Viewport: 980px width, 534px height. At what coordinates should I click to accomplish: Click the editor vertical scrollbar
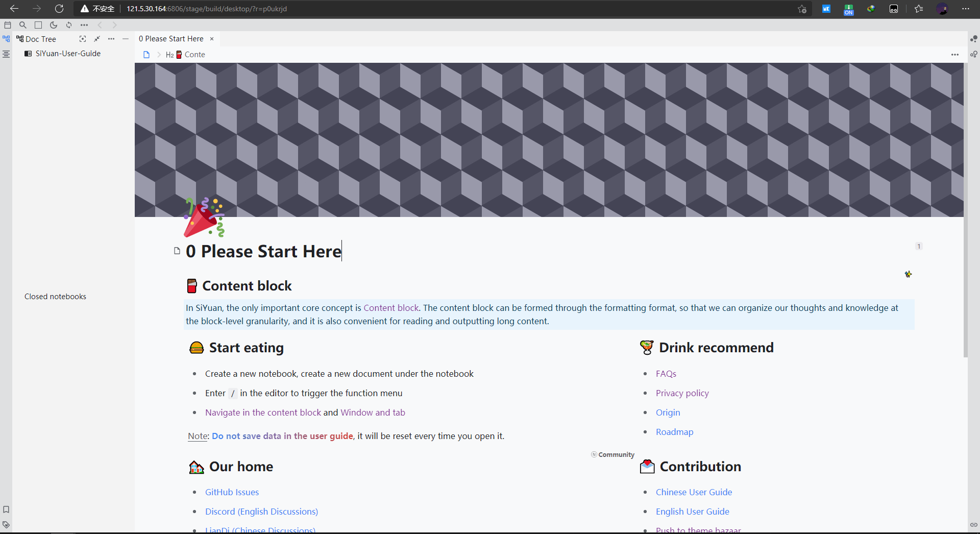click(966, 210)
